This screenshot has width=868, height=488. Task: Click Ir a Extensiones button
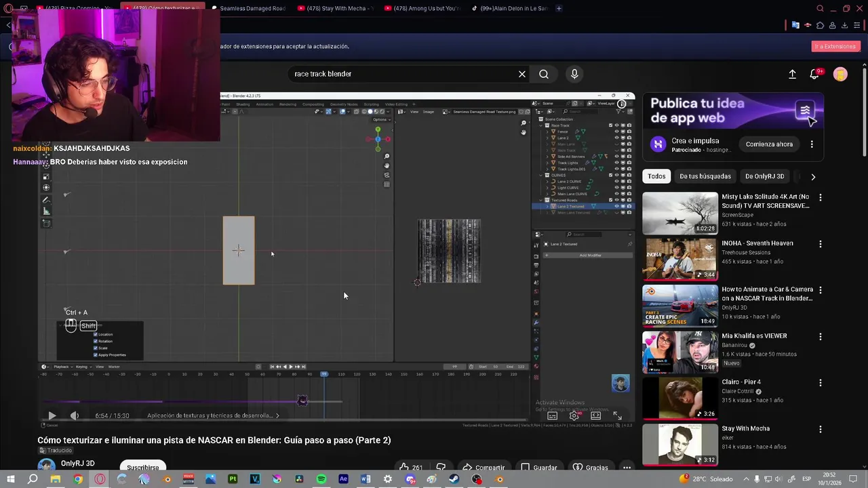pyautogui.click(x=835, y=46)
